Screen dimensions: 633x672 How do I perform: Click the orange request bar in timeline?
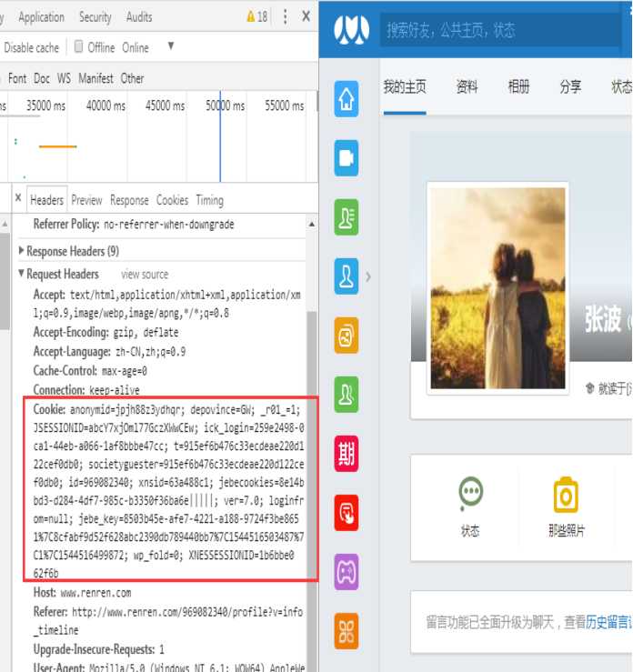[58, 146]
